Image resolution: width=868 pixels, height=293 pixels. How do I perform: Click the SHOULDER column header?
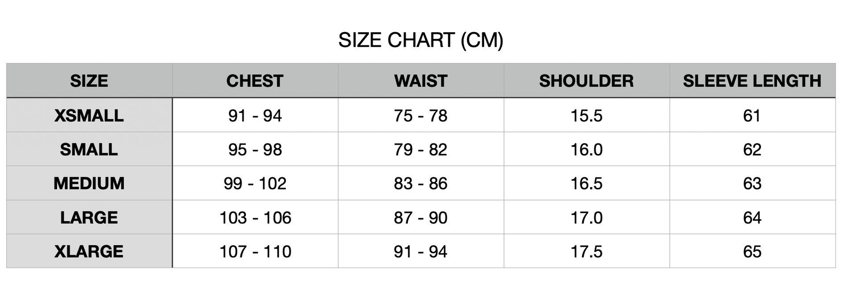click(586, 81)
